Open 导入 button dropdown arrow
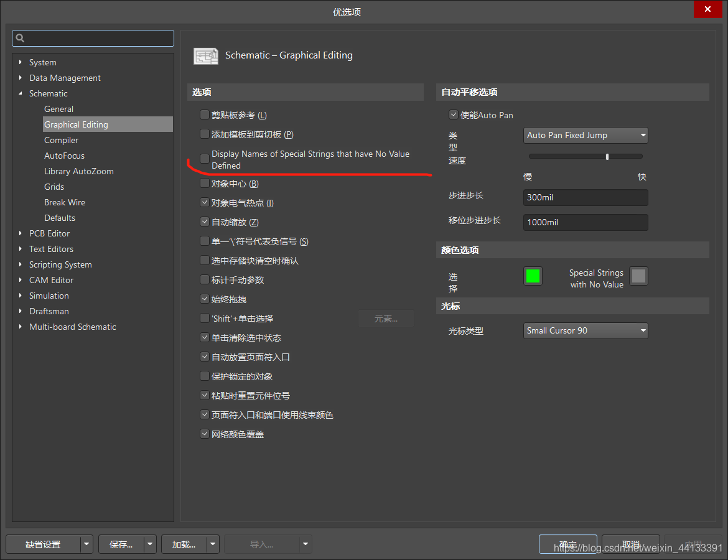The width and height of the screenshot is (728, 560). [306, 544]
